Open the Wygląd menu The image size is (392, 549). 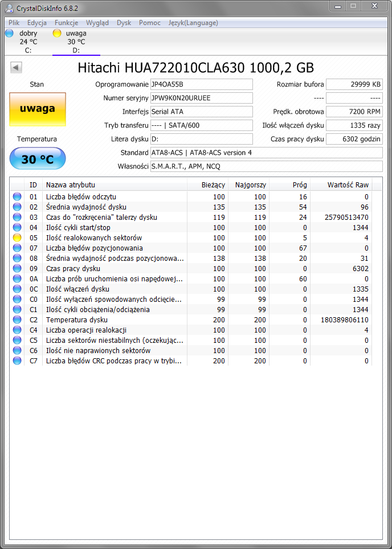(x=97, y=23)
